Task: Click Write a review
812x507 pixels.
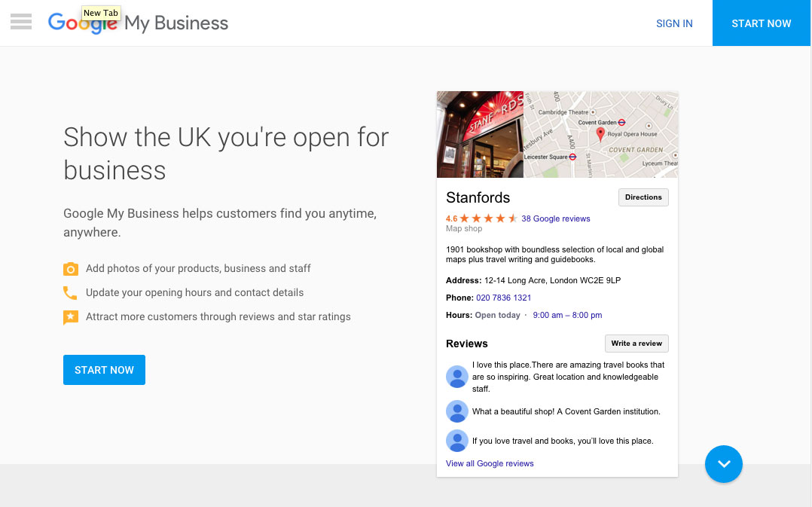Action: [636, 343]
